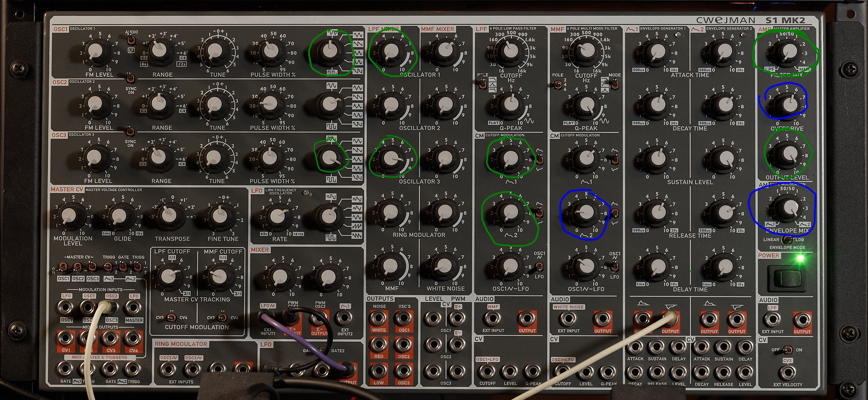Click the MMF ext input jack under the LPF section

point(493,319)
